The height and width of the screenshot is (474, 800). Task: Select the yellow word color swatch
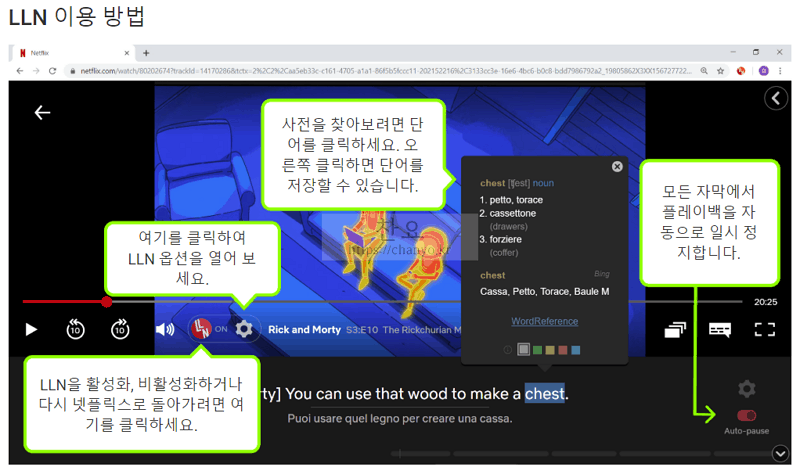550,350
